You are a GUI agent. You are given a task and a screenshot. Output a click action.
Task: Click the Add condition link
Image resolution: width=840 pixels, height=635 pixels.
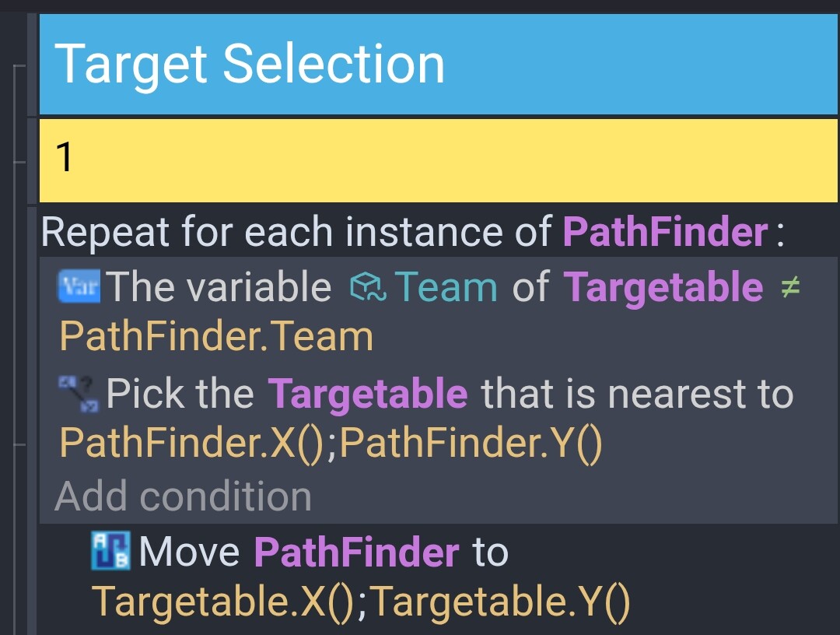coord(184,496)
